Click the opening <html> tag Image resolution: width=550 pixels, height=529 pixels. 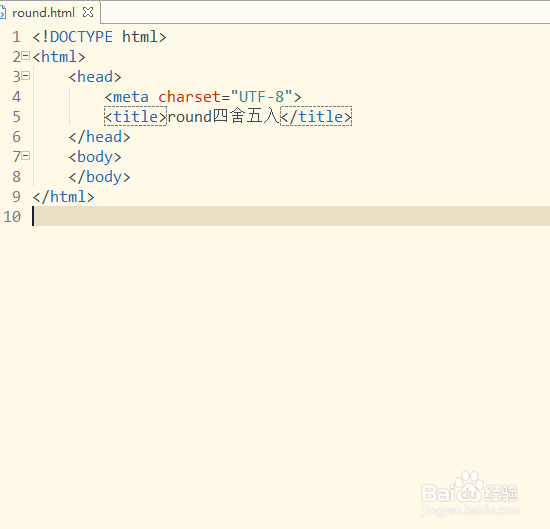[59, 57]
